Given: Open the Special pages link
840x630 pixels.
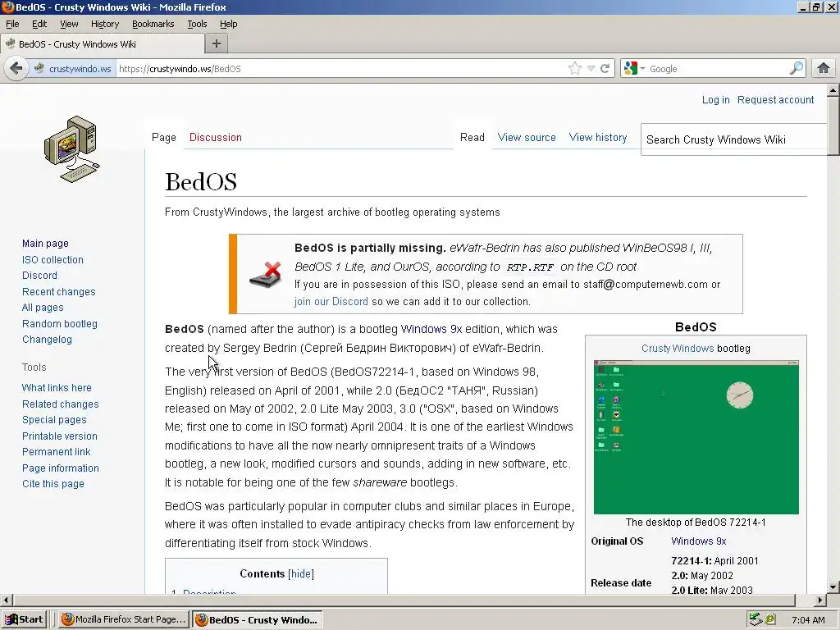Looking at the screenshot, I should coord(54,420).
